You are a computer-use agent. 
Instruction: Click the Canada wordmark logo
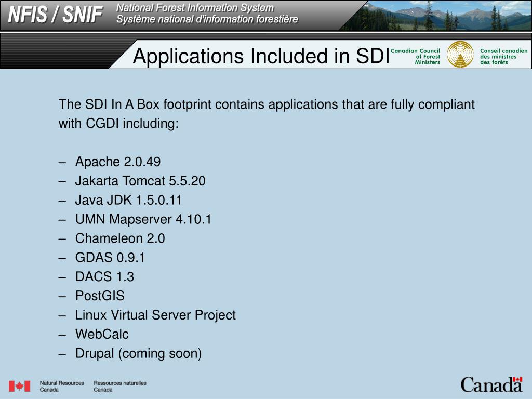[x=491, y=385]
